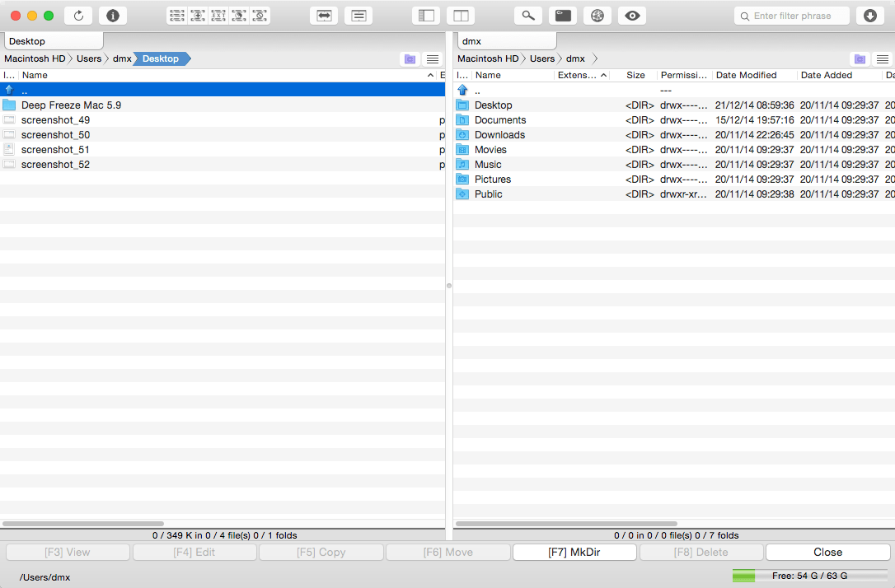895x588 pixels.
Task: Click Users in right panel breadcrumb
Action: 542,58
